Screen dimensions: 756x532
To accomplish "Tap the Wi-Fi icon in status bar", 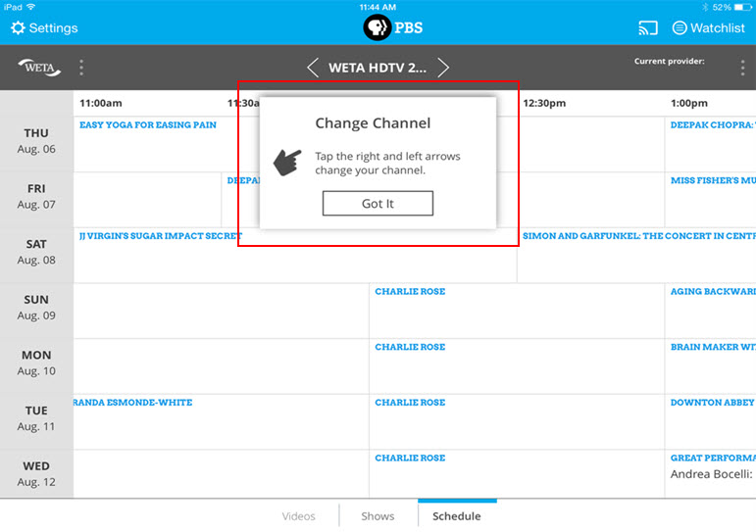I will 31,7.
